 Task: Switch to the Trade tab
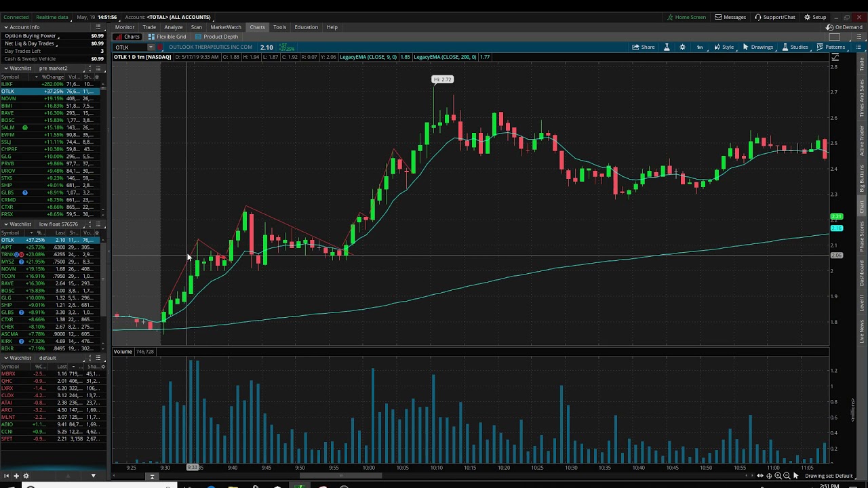[149, 27]
